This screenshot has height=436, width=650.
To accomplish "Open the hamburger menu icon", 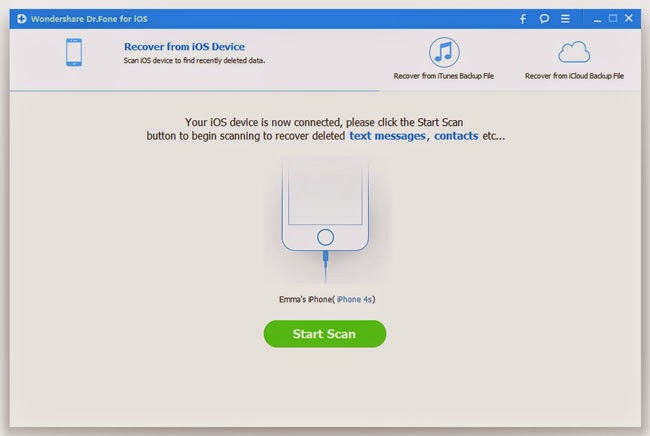I will click(x=565, y=19).
